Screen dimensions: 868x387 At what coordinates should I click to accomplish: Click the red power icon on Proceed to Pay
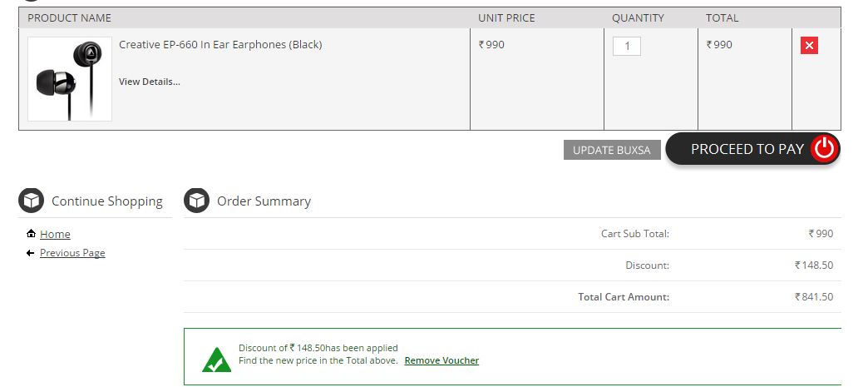pyautogui.click(x=823, y=149)
